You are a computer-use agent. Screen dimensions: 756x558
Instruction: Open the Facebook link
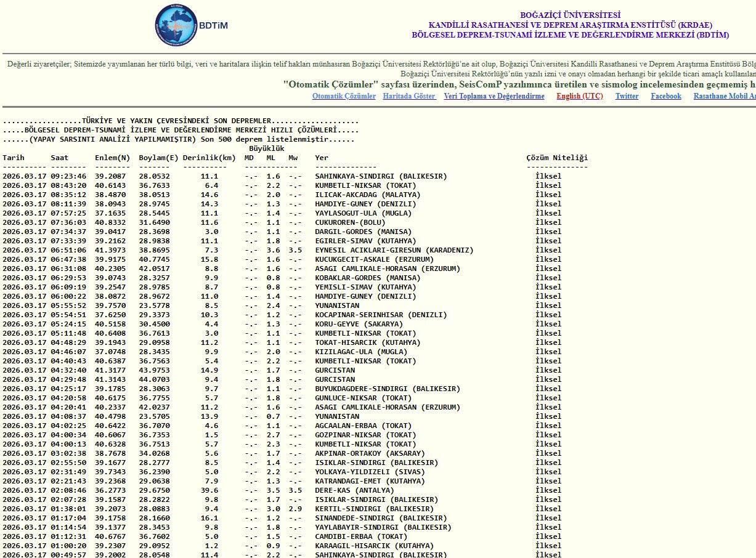(666, 96)
